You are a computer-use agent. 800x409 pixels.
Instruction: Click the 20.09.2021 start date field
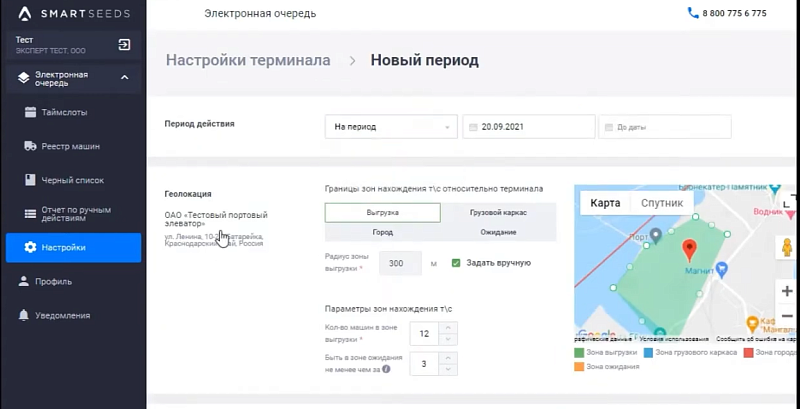529,127
